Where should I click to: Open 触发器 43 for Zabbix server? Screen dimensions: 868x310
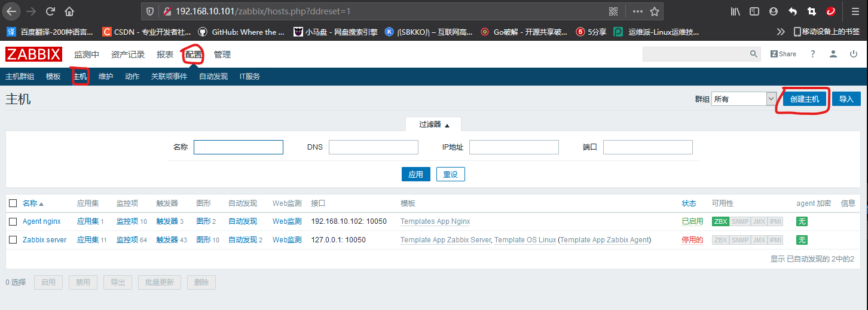[x=172, y=240]
